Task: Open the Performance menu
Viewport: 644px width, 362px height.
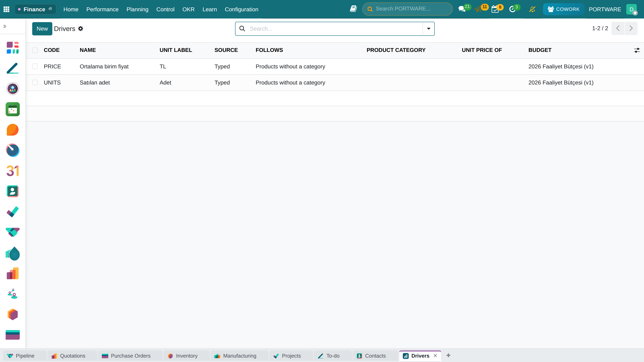Action: [102, 9]
